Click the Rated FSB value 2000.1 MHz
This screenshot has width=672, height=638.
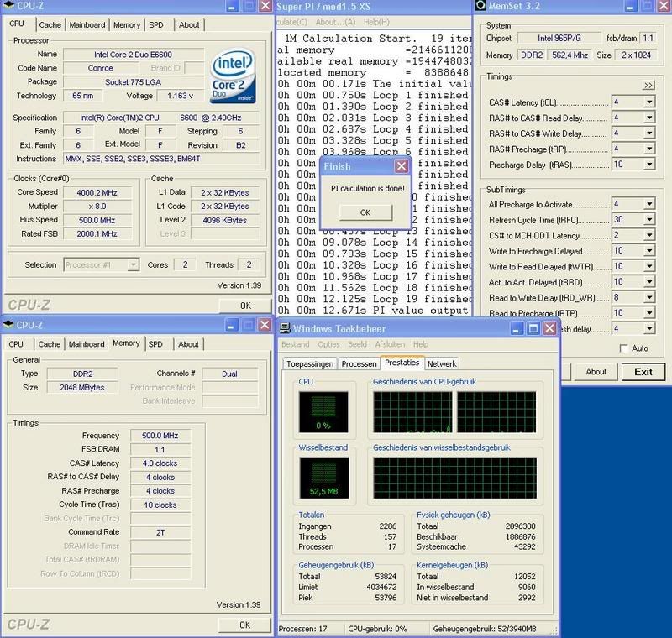97,233
